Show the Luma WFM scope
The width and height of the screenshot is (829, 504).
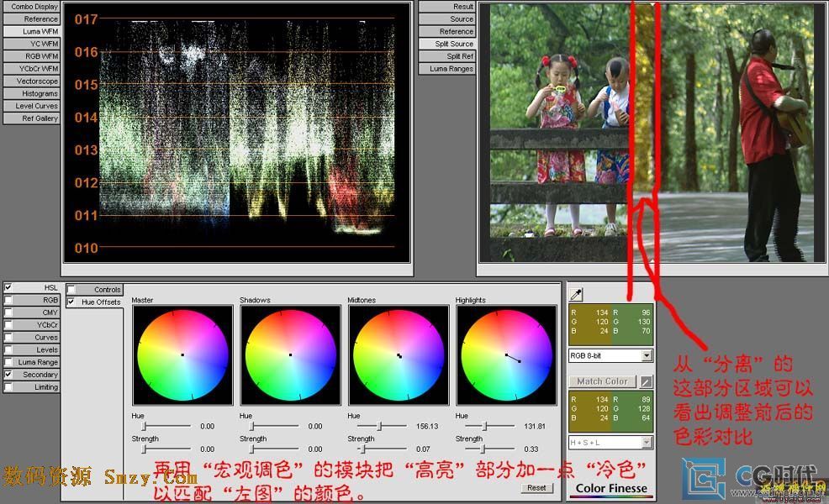31,31
